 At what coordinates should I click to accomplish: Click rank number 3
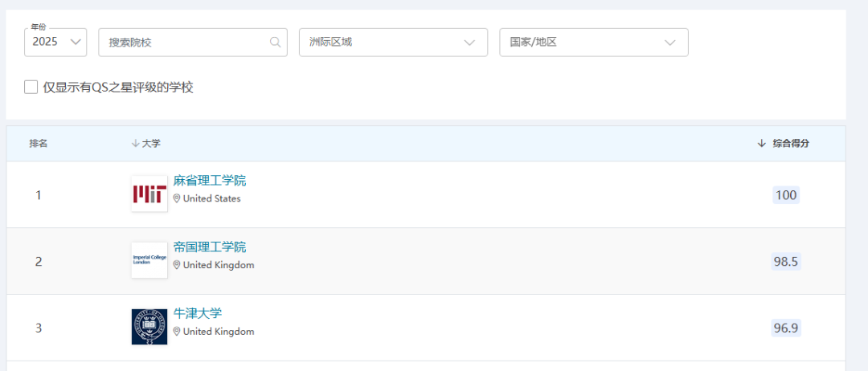tap(39, 328)
